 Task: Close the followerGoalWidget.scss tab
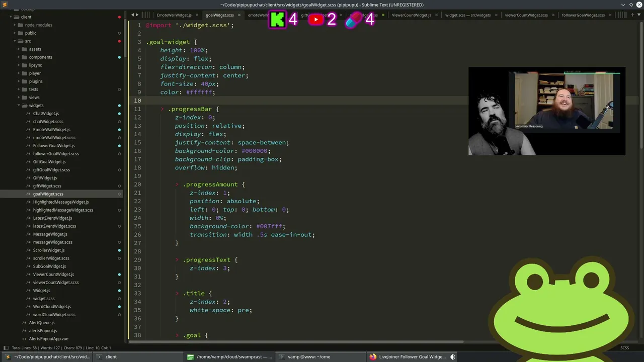pos(610,15)
